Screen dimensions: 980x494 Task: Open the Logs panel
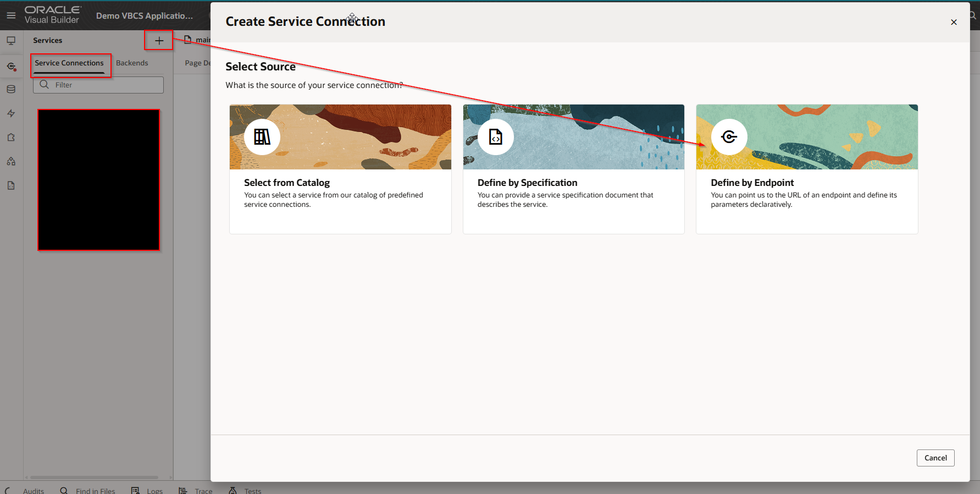[x=147, y=491]
